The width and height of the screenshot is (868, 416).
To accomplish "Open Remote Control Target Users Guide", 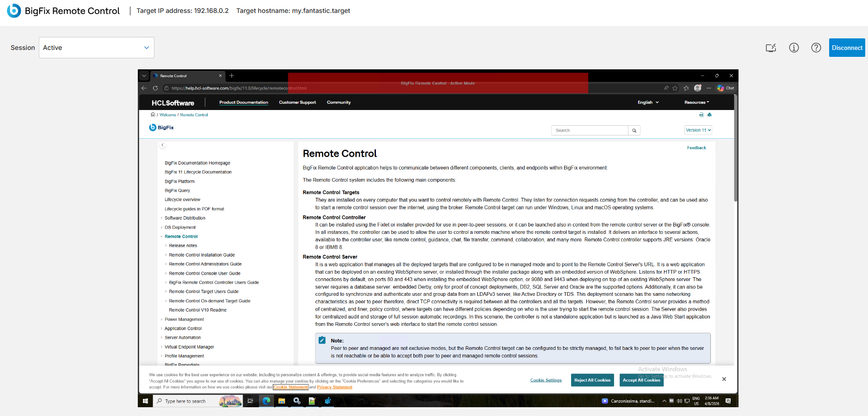I will pos(203,292).
